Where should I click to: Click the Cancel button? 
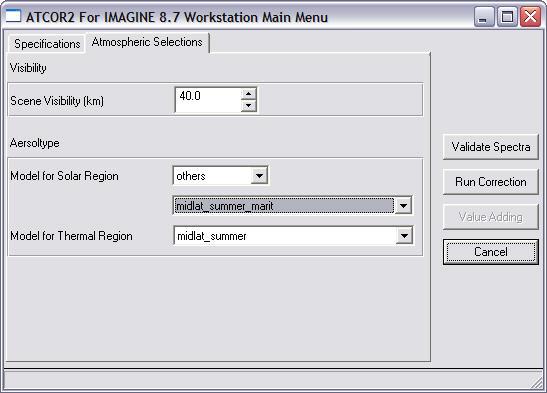(x=491, y=252)
